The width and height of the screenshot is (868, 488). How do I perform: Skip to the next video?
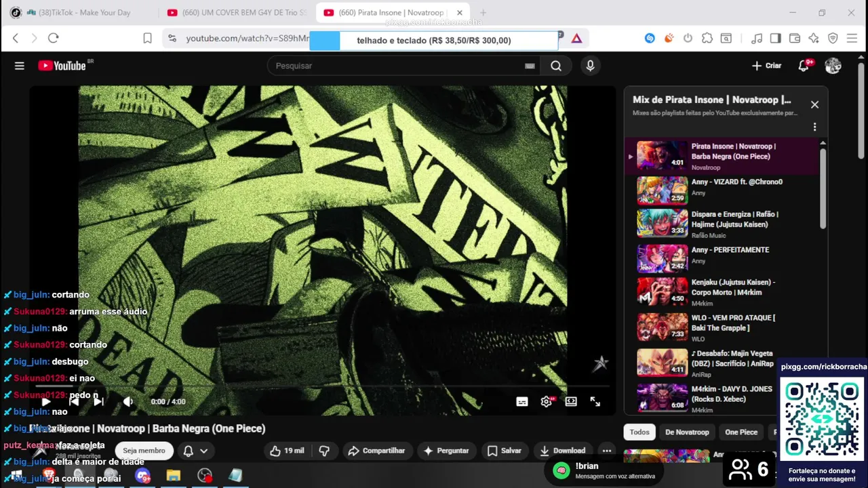click(x=98, y=402)
